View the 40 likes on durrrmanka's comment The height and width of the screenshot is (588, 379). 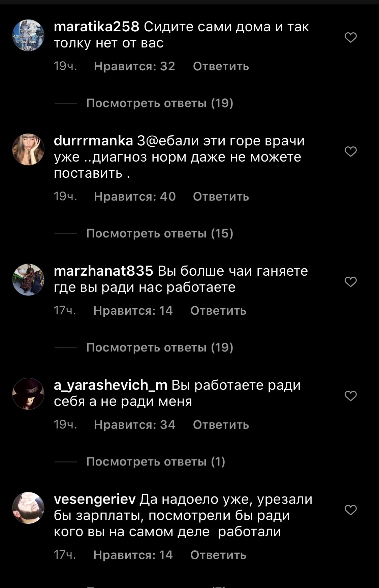pos(135,197)
